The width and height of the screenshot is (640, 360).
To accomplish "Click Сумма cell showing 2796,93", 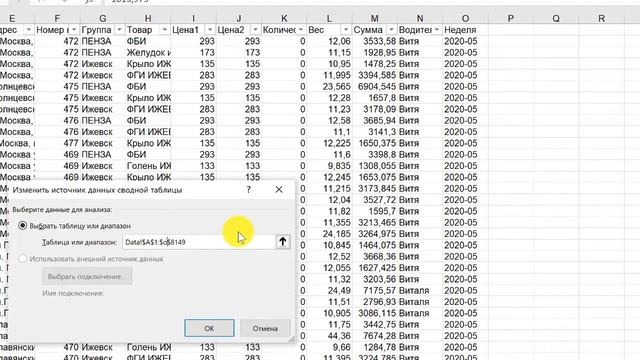I will click(375, 302).
